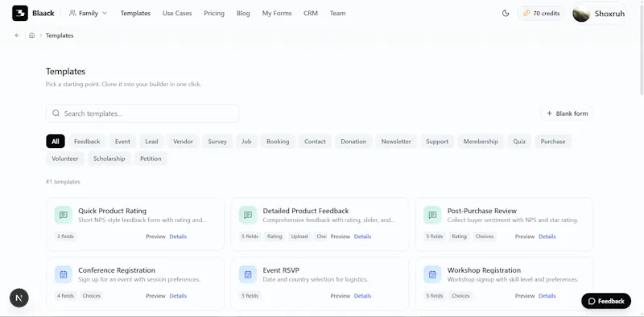The image size is (644, 317).
Task: Open My Forms in navigation
Action: (277, 13)
